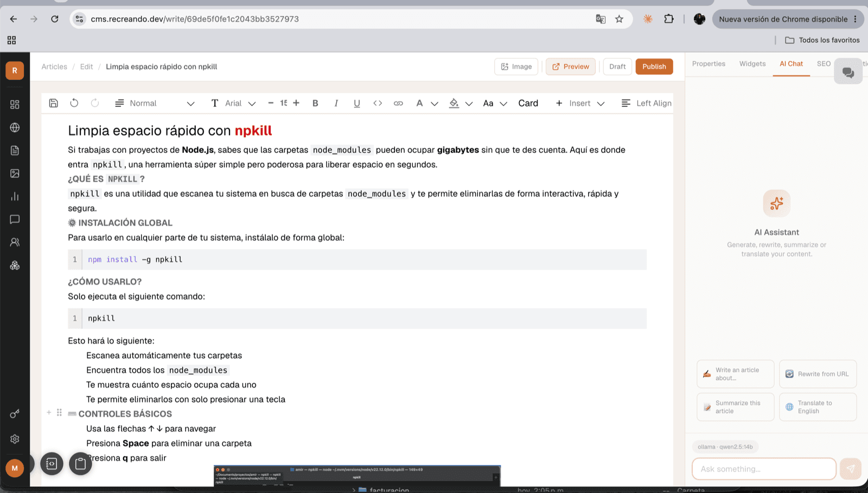Expand the highlight fill color dropdown arrow

point(469,104)
